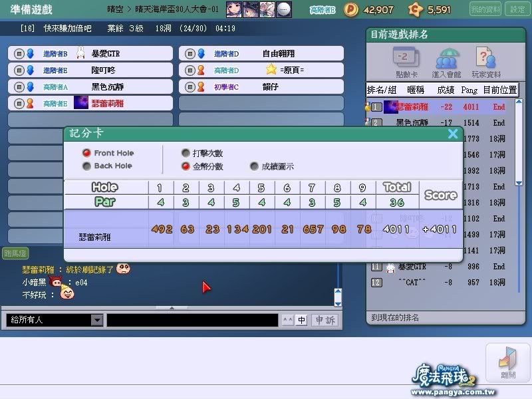The image size is (532, 399).
Task: Select the 打擊次數 radio option
Action: [186, 153]
